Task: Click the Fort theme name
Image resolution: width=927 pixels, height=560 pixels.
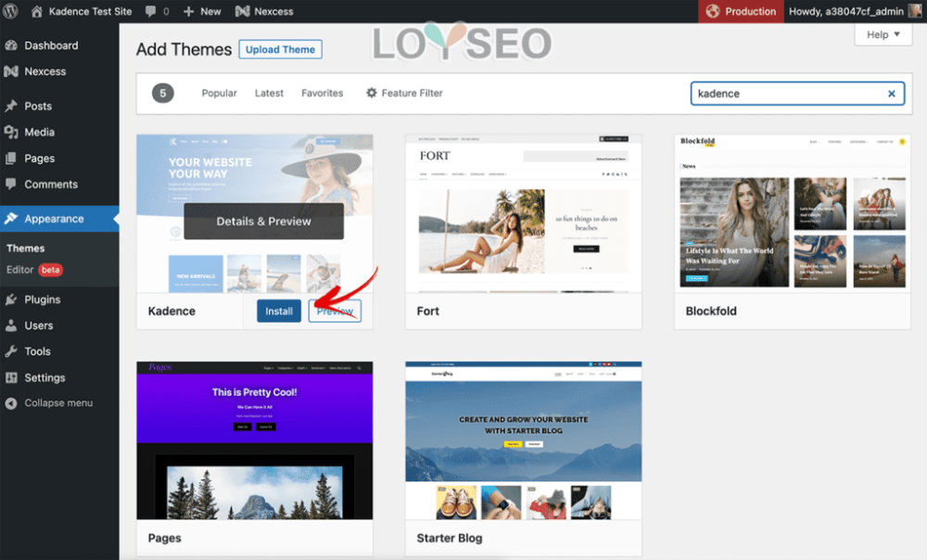Action: point(428,311)
